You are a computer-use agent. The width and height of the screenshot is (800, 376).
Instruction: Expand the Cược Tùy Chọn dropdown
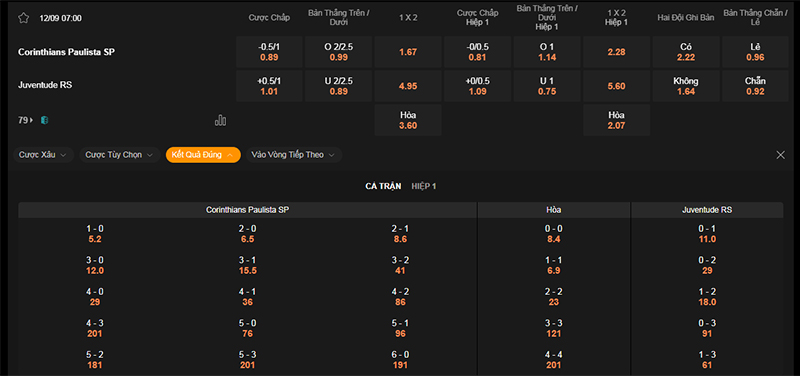119,155
